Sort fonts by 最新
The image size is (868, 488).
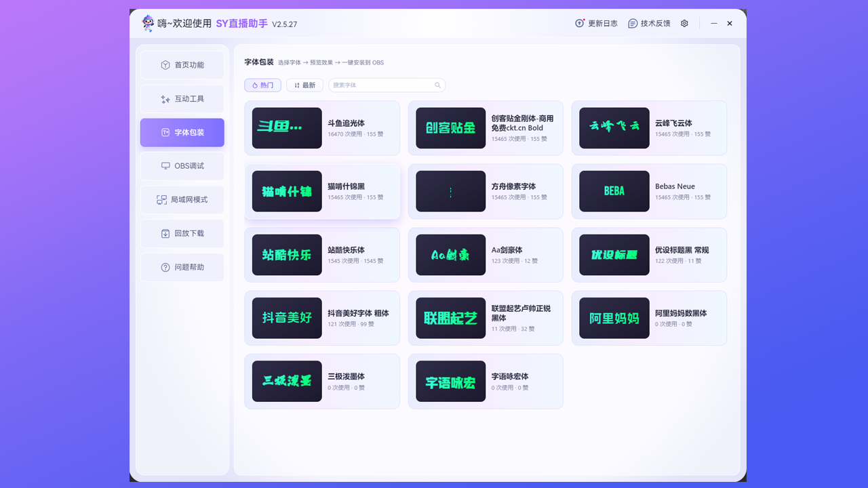coord(304,85)
